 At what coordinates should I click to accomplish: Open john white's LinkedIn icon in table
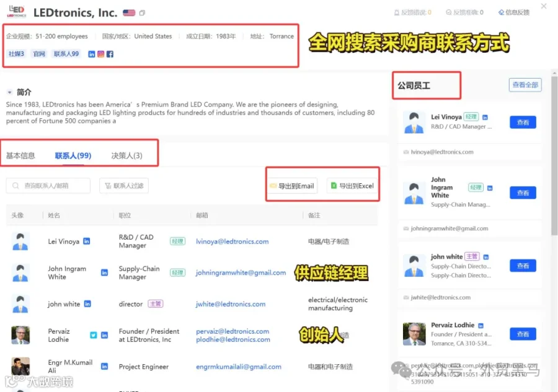coord(87,304)
